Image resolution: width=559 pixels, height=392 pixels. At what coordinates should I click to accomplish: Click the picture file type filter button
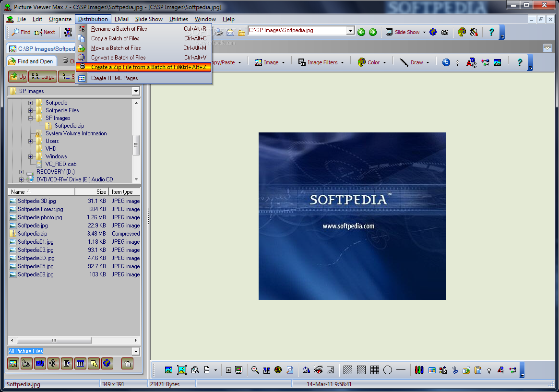pos(13,364)
